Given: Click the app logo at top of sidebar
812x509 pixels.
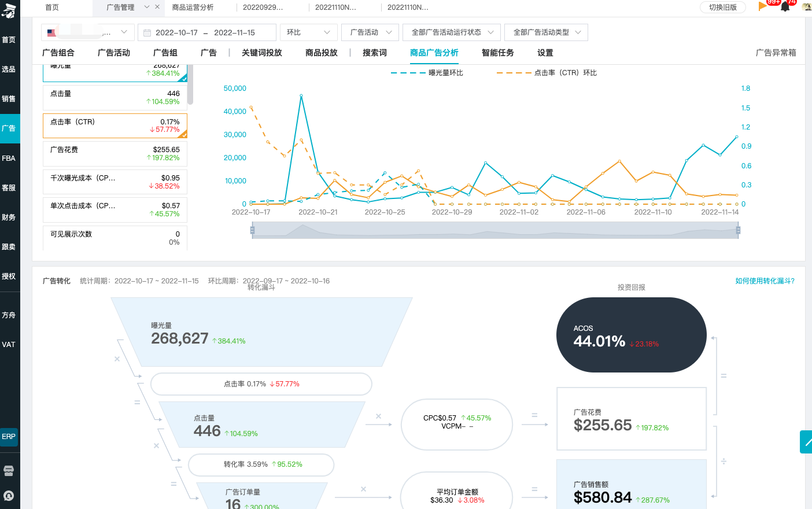Looking at the screenshot, I should 9,10.
